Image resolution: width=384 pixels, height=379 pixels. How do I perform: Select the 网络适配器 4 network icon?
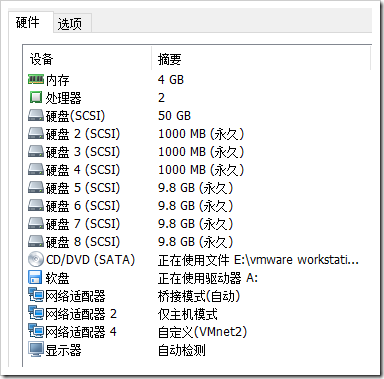tap(36, 331)
